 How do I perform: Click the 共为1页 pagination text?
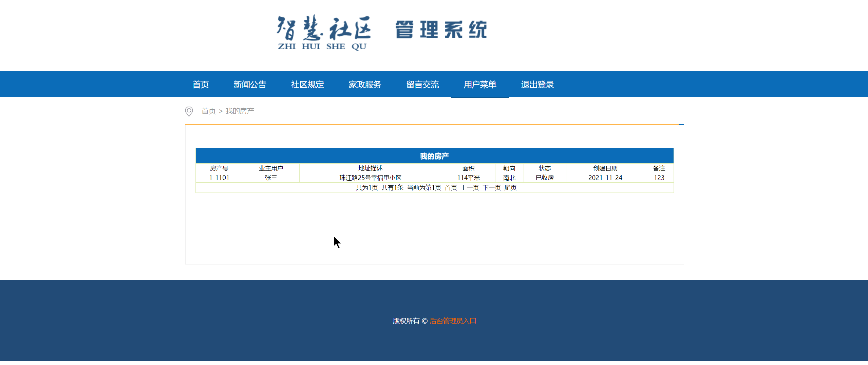[x=367, y=188]
